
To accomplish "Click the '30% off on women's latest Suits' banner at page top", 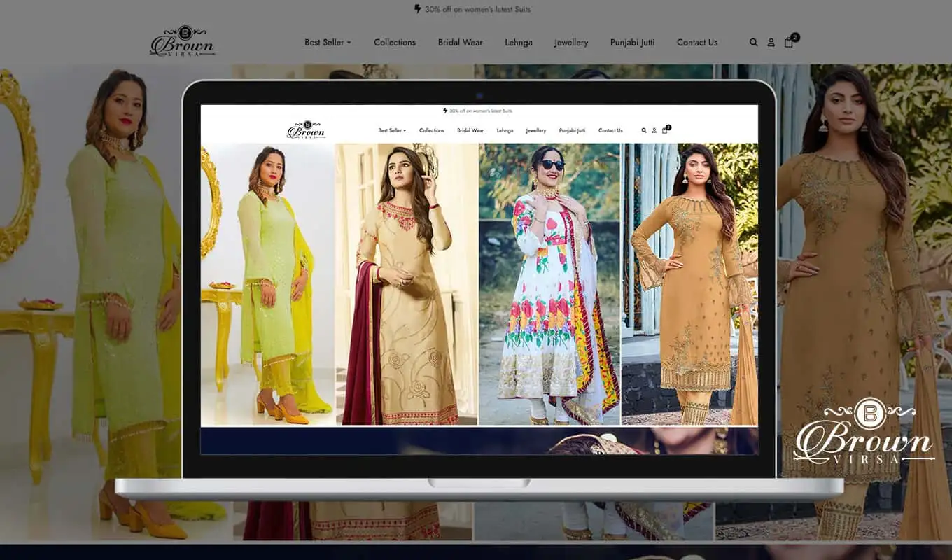I will [x=472, y=9].
